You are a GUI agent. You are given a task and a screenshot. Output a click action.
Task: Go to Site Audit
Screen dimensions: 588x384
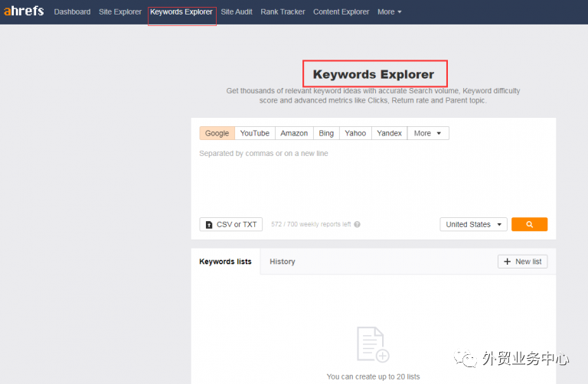tap(237, 12)
